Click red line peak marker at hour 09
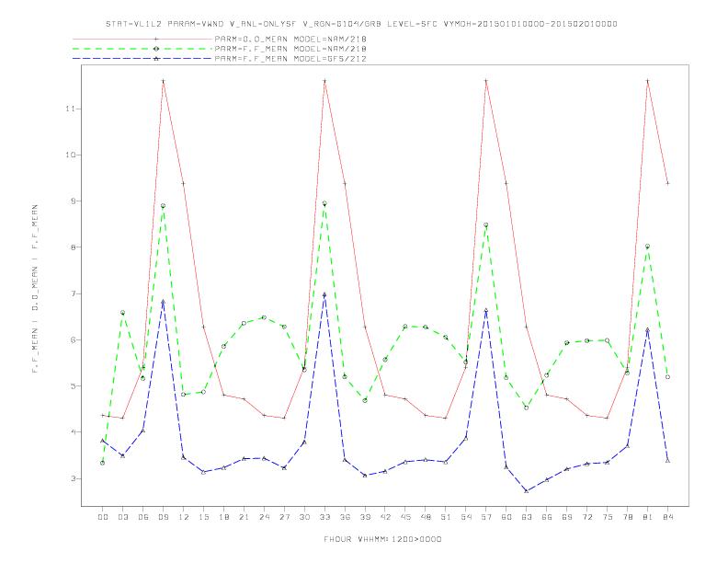Image resolution: width=728 pixels, height=563 pixels. [x=163, y=81]
